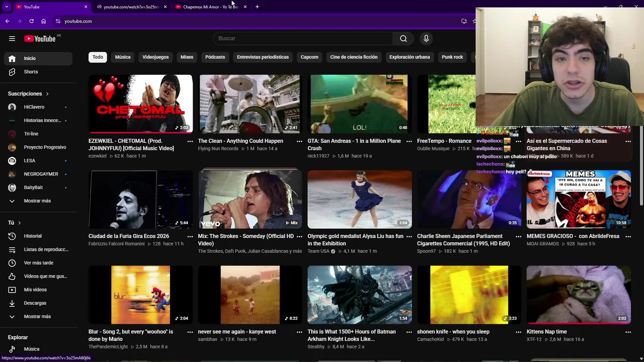Viewport: 644px width, 362px height.
Task: Click the address bar showing youtube.com
Action: (257, 21)
